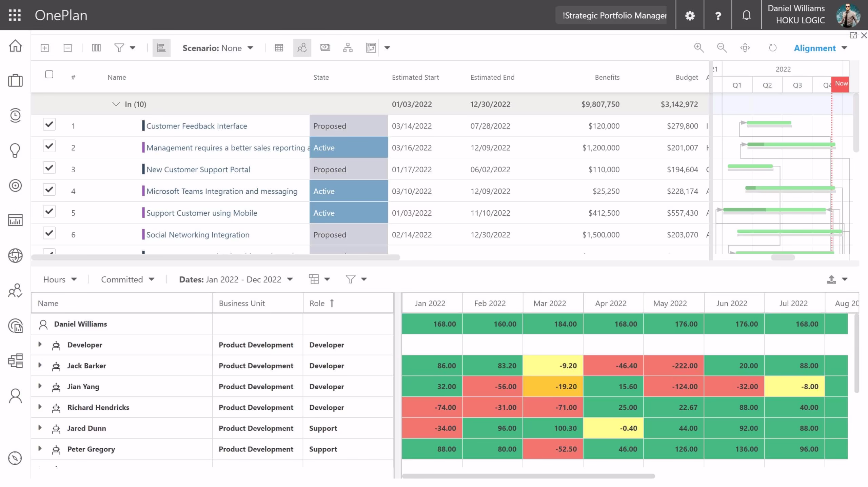Click the refresh icon near Alignment
The image size is (868, 487).
[x=772, y=48]
